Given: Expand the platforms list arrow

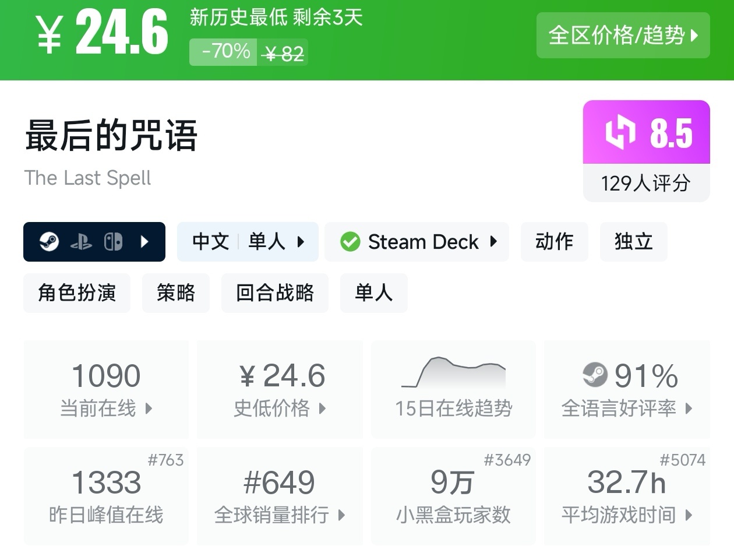Looking at the screenshot, I should click(x=145, y=241).
